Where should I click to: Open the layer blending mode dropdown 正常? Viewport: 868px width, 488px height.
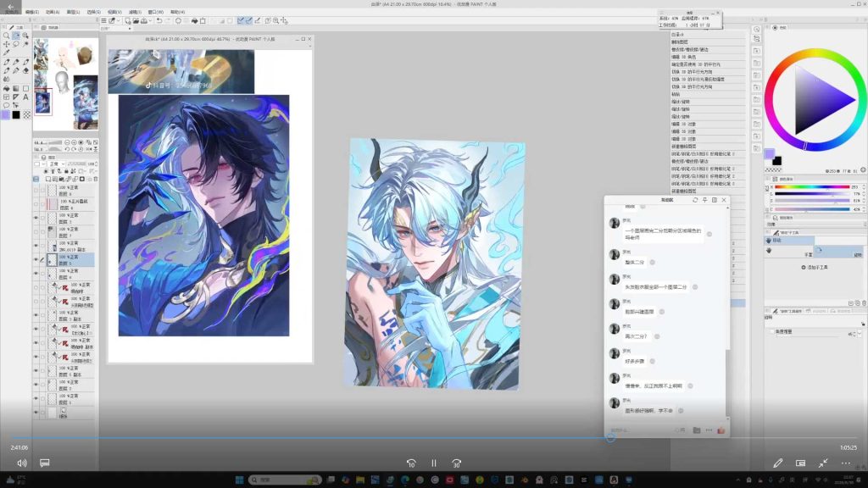tap(57, 164)
